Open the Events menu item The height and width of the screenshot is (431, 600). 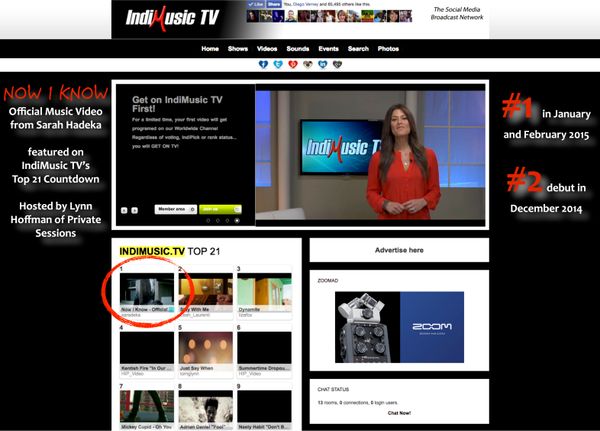click(328, 49)
